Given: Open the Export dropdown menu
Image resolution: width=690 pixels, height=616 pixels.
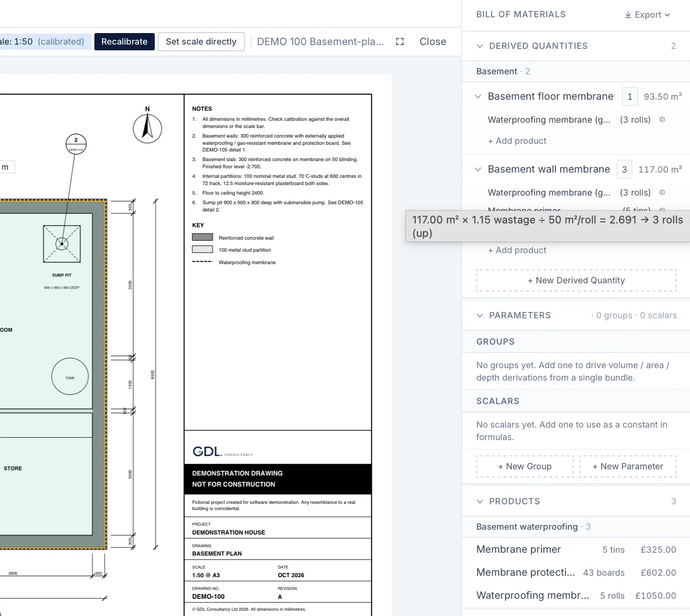Looking at the screenshot, I should point(647,15).
